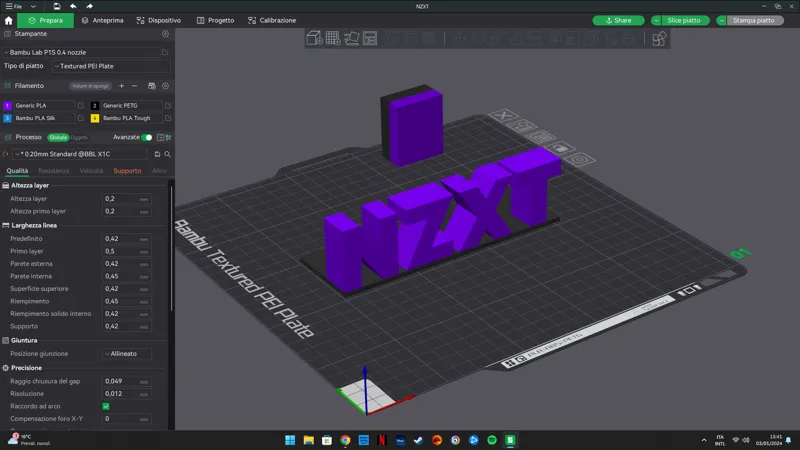Click the Stampa piatto button
The height and width of the screenshot is (450, 800).
(x=754, y=20)
